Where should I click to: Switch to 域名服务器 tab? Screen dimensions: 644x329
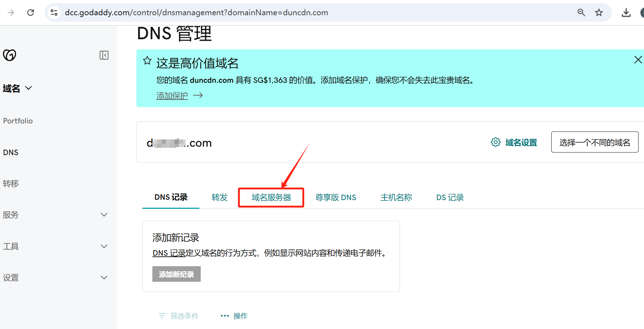pyautogui.click(x=271, y=197)
